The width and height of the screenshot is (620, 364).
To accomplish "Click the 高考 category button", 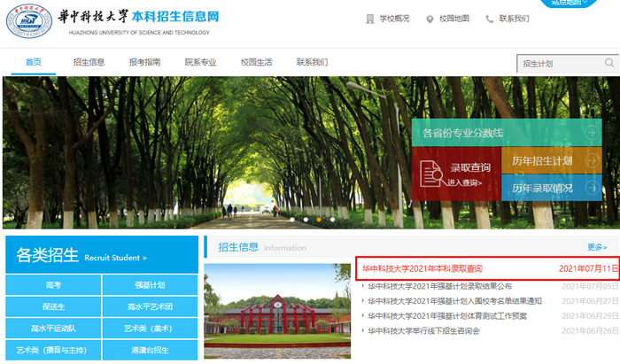I will coord(53,285).
